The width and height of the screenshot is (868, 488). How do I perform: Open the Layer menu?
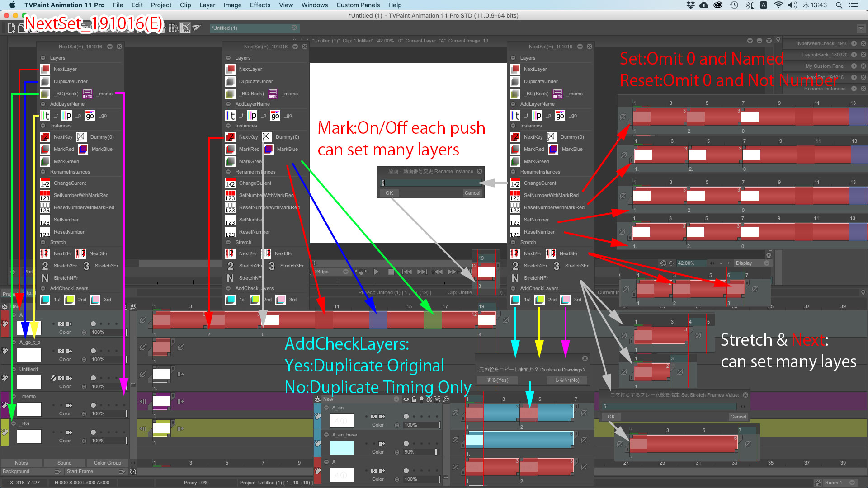point(207,5)
